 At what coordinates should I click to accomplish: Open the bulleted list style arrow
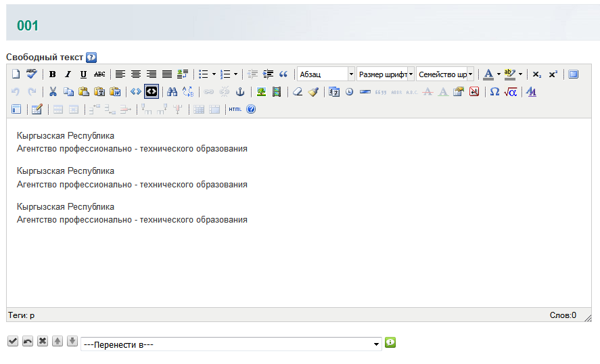(x=214, y=74)
